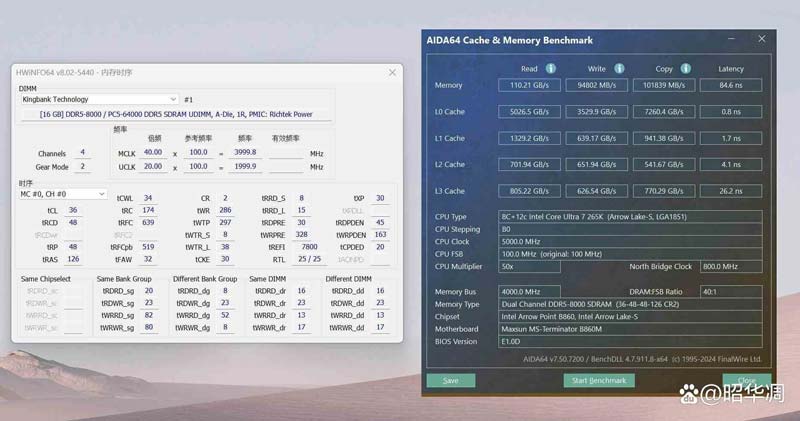Click the tCL timing value 36
This screenshot has width=800, height=421.
pyautogui.click(x=73, y=210)
